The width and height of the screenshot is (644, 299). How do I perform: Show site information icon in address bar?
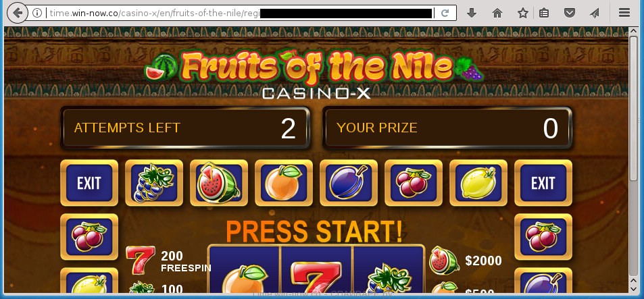[37, 13]
